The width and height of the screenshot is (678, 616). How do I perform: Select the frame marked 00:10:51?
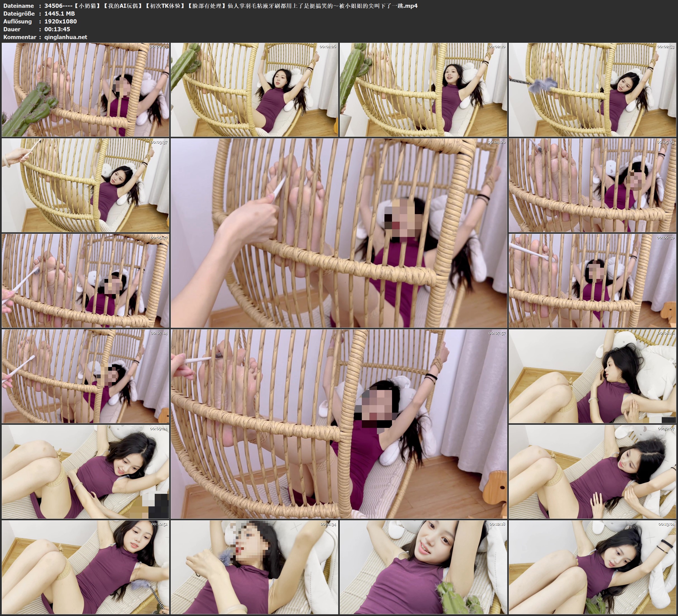point(85,567)
